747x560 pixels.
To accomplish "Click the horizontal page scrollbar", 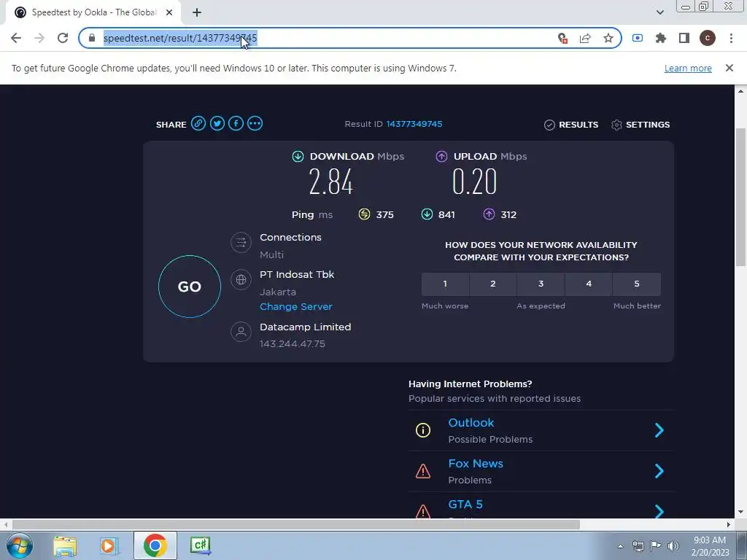I will (x=295, y=525).
